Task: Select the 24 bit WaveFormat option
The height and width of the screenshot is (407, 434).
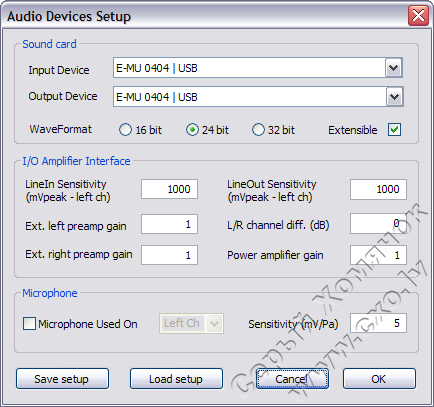Action: click(x=192, y=130)
